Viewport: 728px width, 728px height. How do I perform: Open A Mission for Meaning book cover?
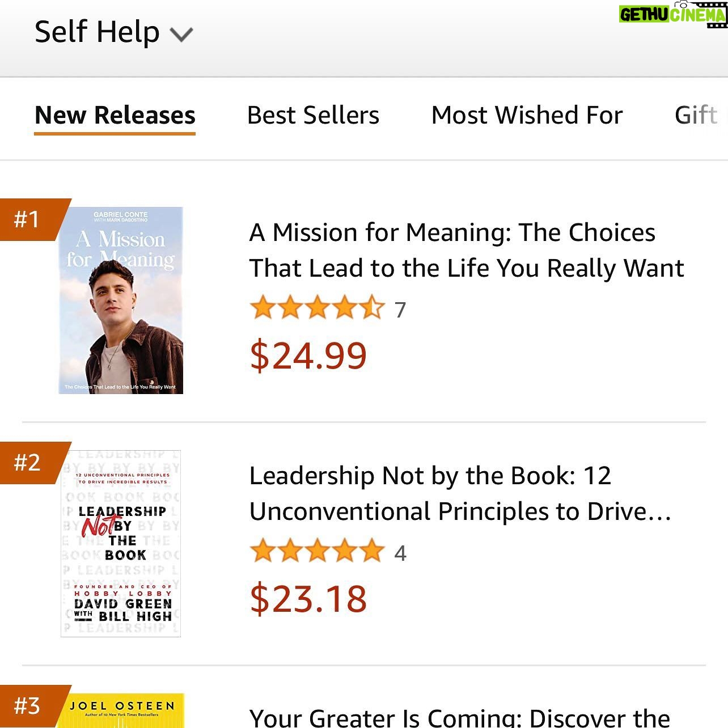point(121,300)
